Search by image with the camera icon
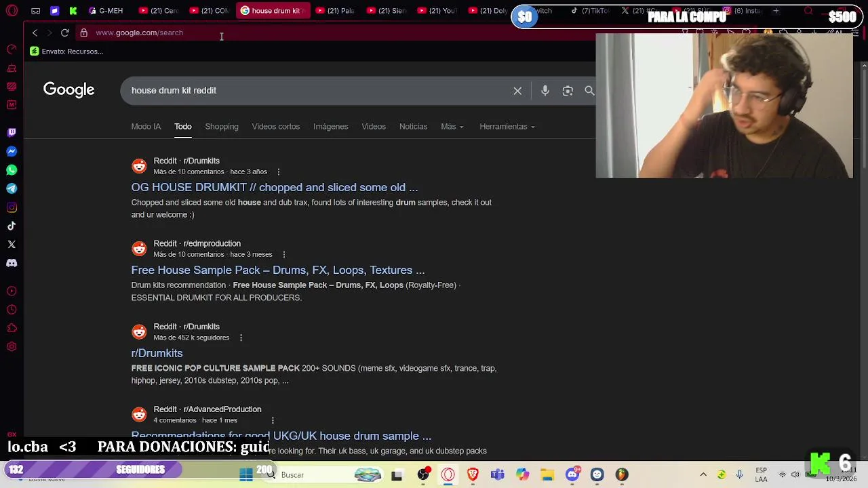 point(568,90)
